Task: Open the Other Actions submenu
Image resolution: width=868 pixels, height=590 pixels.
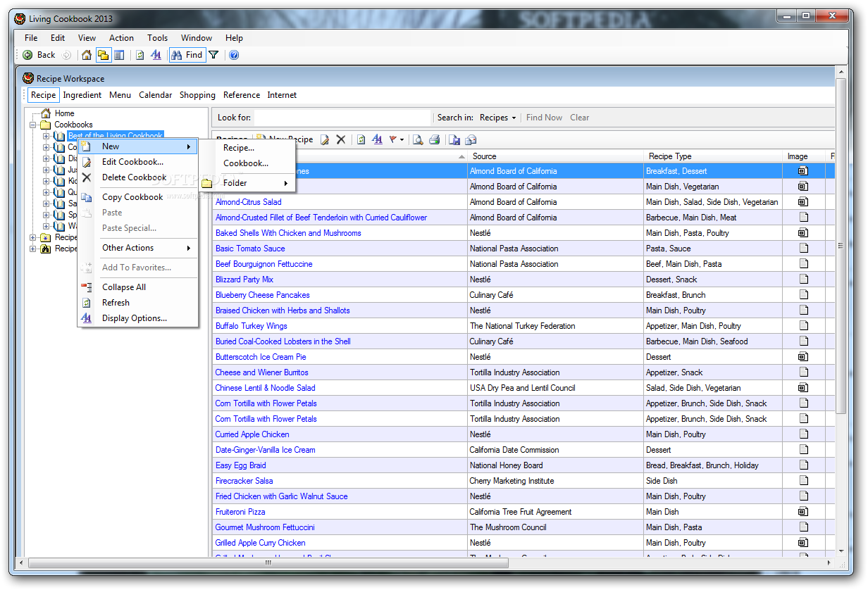Action: (137, 248)
